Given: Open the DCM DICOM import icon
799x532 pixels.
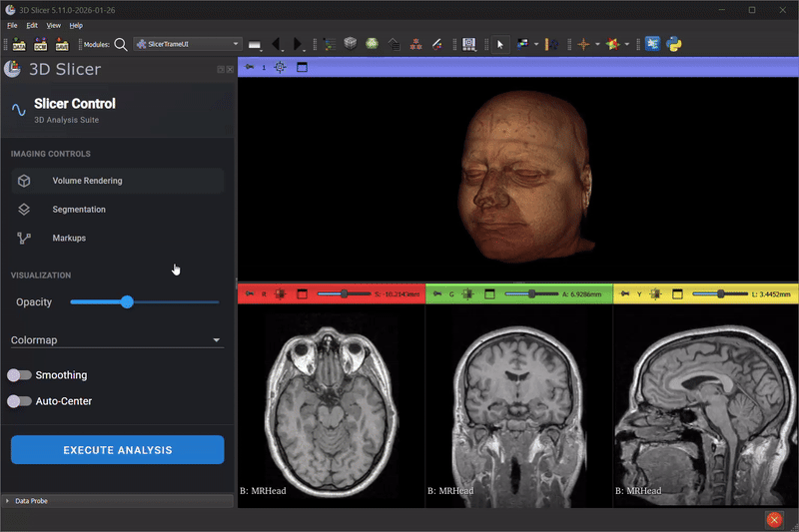Looking at the screenshot, I should tap(41, 44).
